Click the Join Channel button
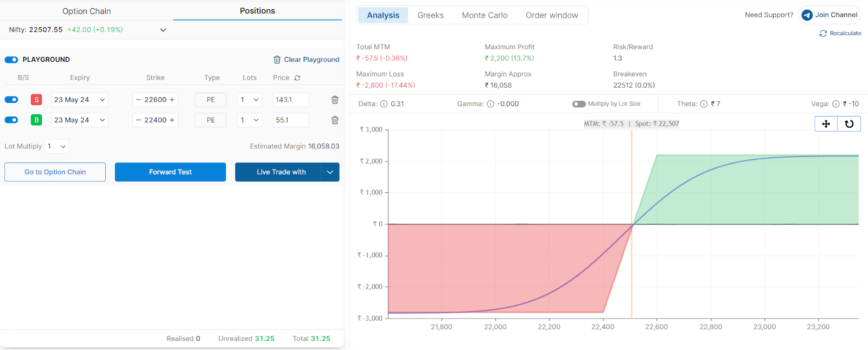Viewport: 868px width, 350px height. pyautogui.click(x=830, y=15)
